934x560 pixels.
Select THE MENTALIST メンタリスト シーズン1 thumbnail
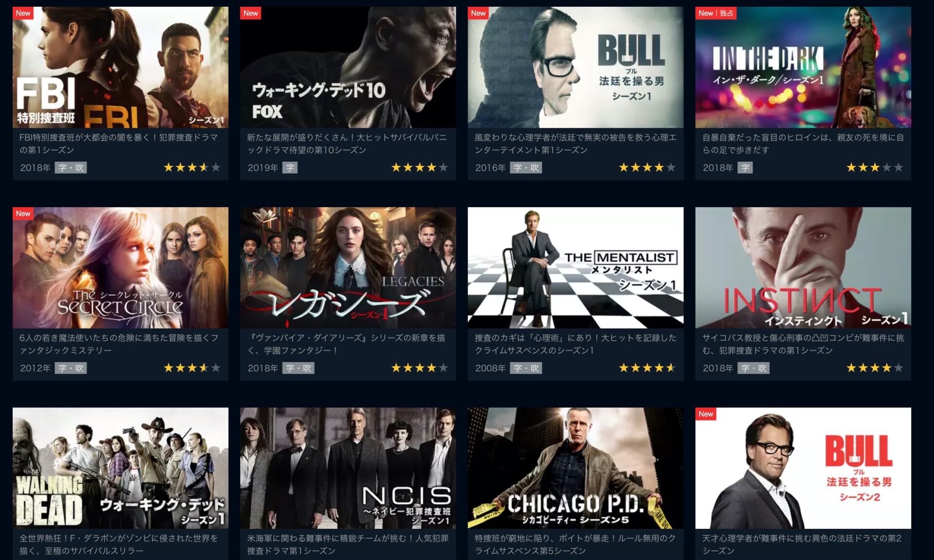[x=575, y=268]
